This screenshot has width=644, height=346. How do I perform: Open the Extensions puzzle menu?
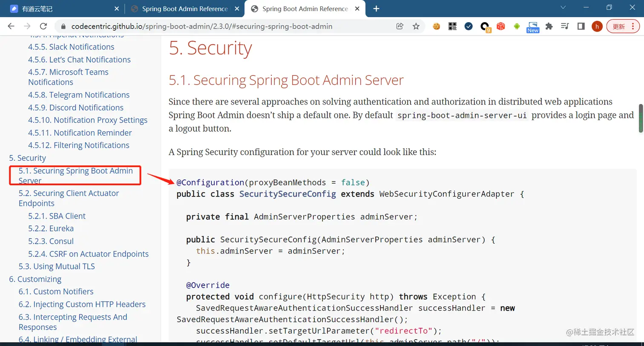pyautogui.click(x=549, y=26)
